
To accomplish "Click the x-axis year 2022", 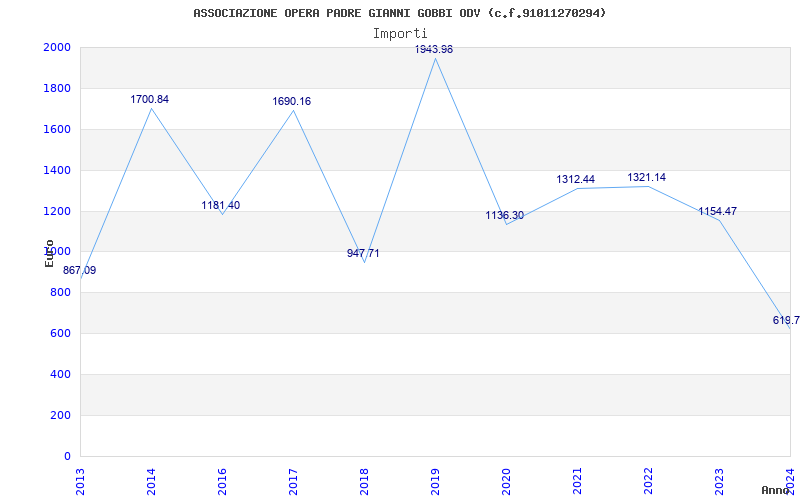I will pyautogui.click(x=648, y=481).
